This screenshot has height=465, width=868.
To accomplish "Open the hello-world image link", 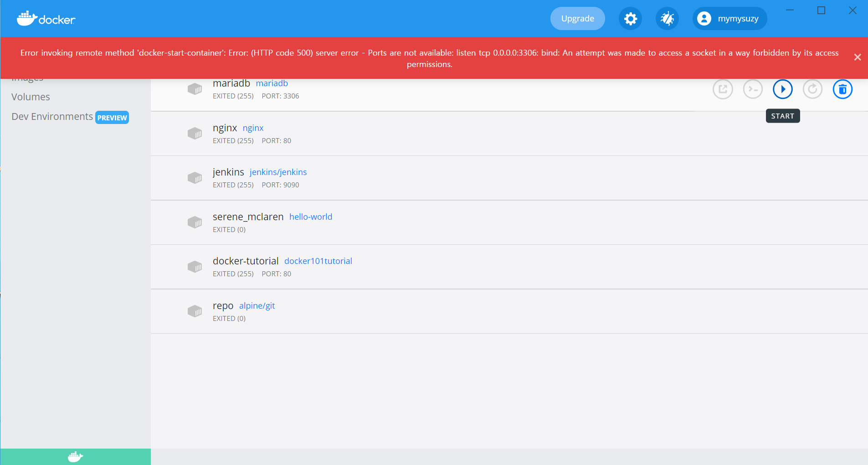I will coord(311,217).
